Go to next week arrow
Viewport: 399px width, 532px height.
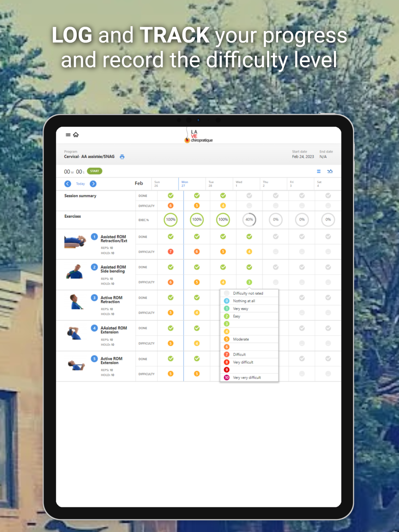[93, 184]
